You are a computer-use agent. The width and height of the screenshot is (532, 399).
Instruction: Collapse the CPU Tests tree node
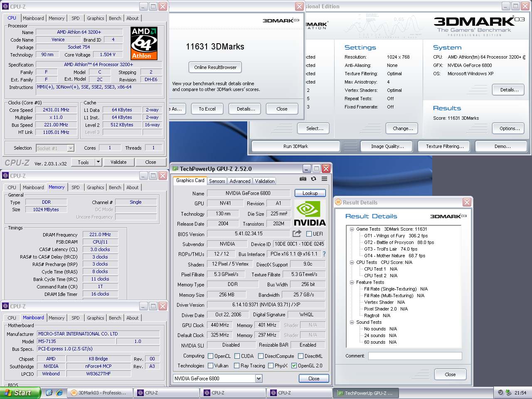(352, 262)
